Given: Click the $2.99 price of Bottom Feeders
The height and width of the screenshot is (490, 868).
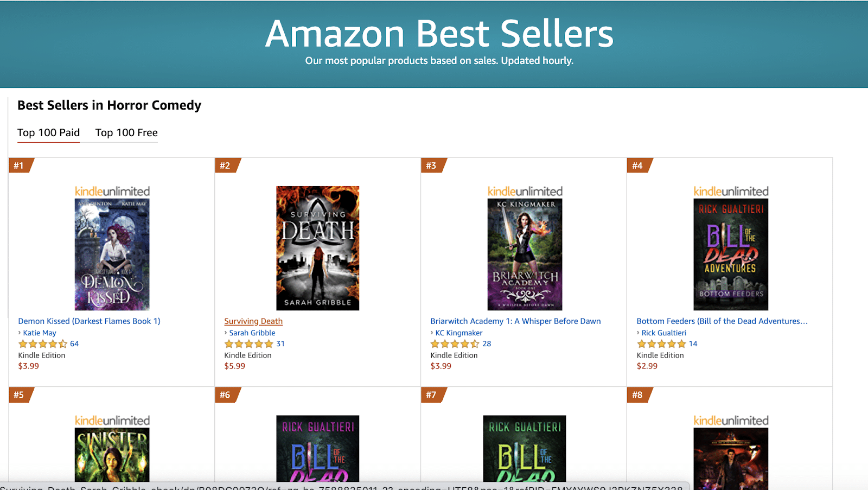Looking at the screenshot, I should 647,366.
